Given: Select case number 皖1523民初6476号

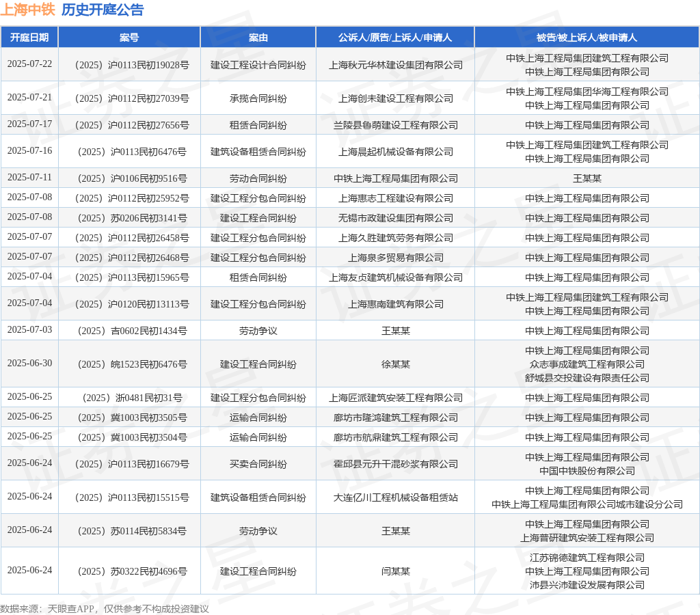Looking at the screenshot, I should (x=132, y=365).
